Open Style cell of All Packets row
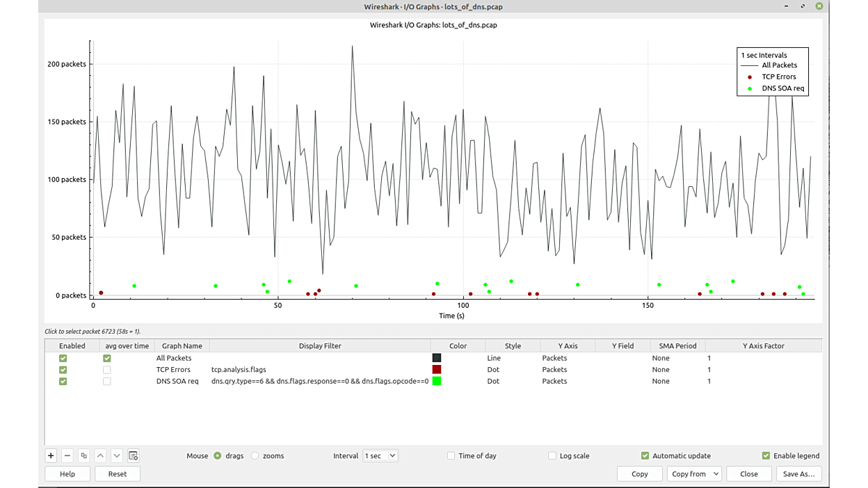 [513, 358]
